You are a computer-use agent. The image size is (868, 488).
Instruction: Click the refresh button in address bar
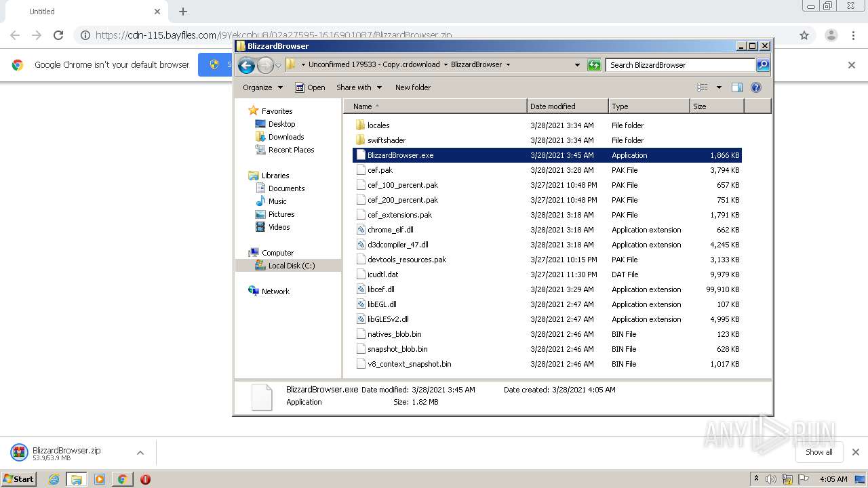tap(594, 65)
